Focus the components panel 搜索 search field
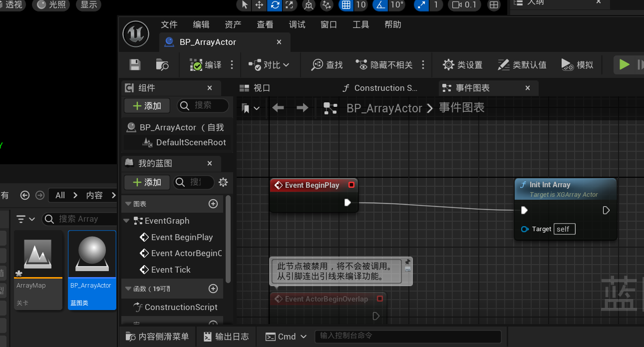 click(x=203, y=105)
